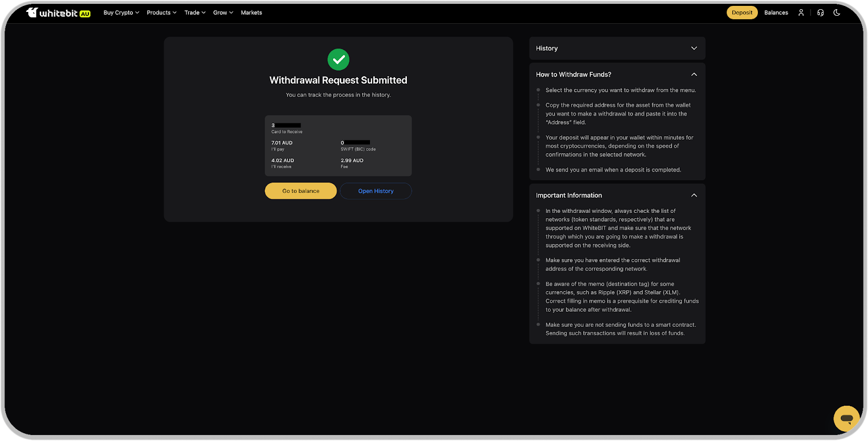Open the user account profile icon
This screenshot has height=441, width=868.
coord(801,12)
